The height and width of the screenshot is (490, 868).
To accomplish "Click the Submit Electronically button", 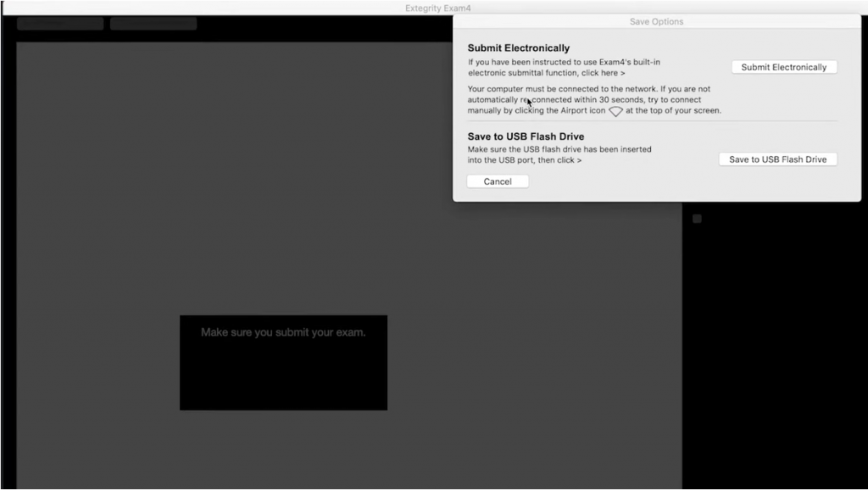I will 783,67.
